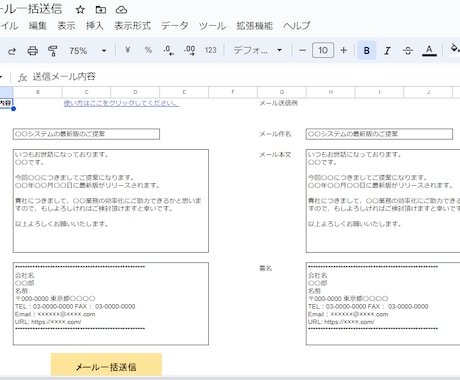Open the 挿入 menu
Viewport: 460px width, 380px height.
coord(95,26)
